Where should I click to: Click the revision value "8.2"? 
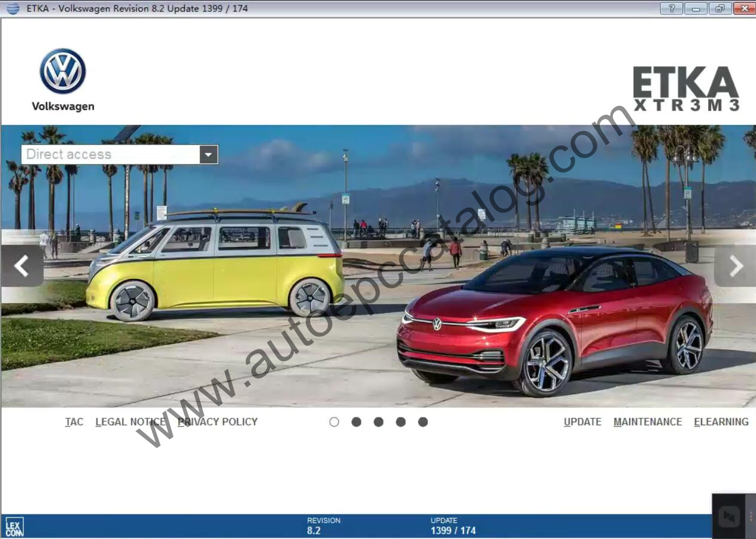pyautogui.click(x=314, y=531)
